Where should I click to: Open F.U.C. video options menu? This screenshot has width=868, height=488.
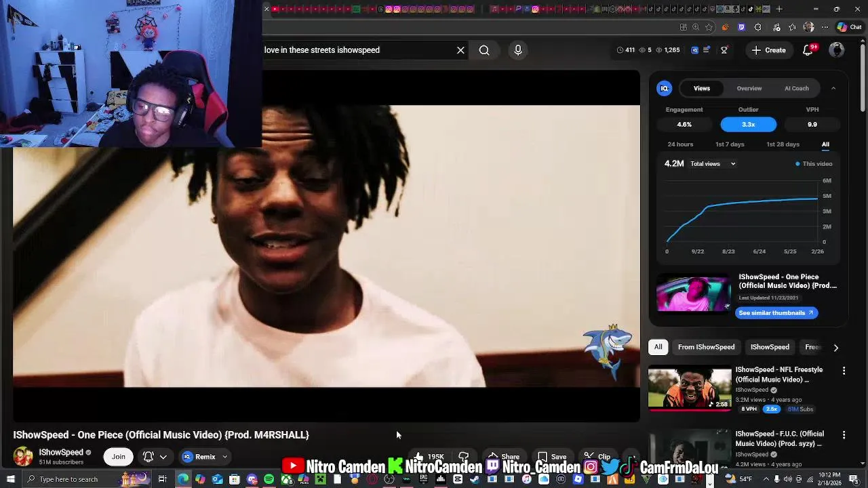pyautogui.click(x=844, y=435)
